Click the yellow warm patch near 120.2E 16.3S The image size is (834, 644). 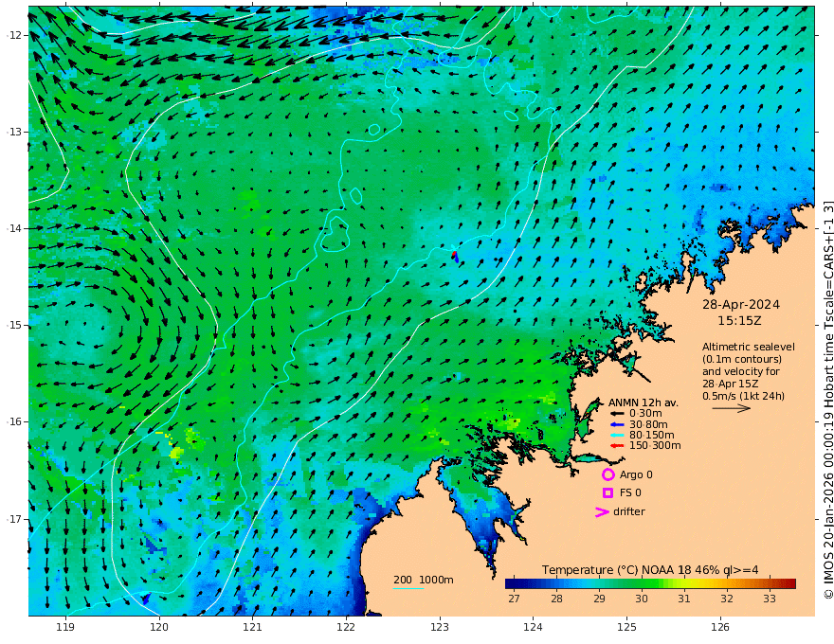[176, 453]
